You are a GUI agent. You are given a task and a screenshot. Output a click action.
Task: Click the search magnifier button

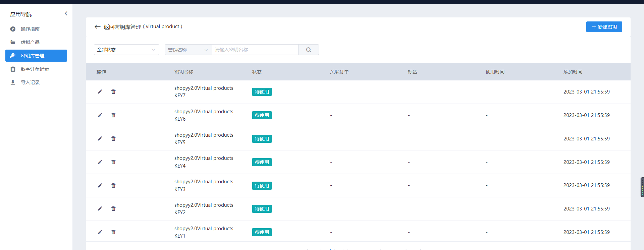point(309,50)
